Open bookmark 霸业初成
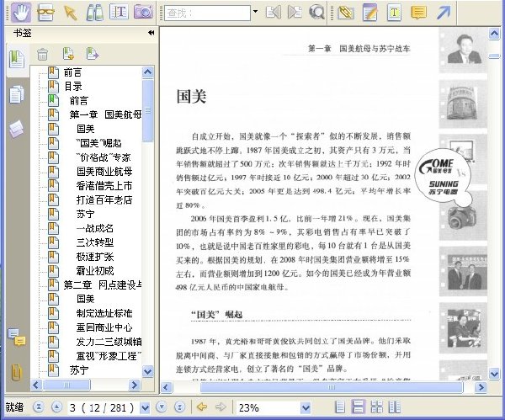 pos(95,270)
